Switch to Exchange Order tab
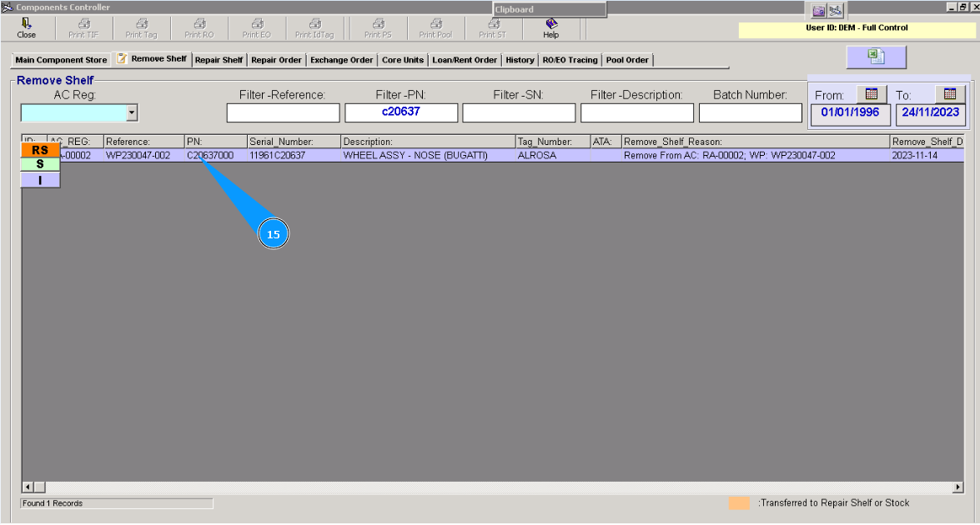This screenshot has width=980, height=525. click(x=341, y=60)
